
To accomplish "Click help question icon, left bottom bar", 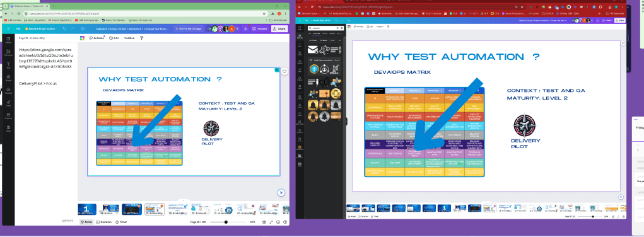I will click(x=285, y=223).
